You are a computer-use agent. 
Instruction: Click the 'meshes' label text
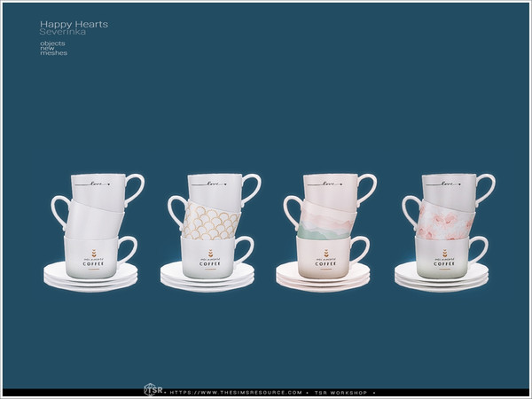(53, 53)
